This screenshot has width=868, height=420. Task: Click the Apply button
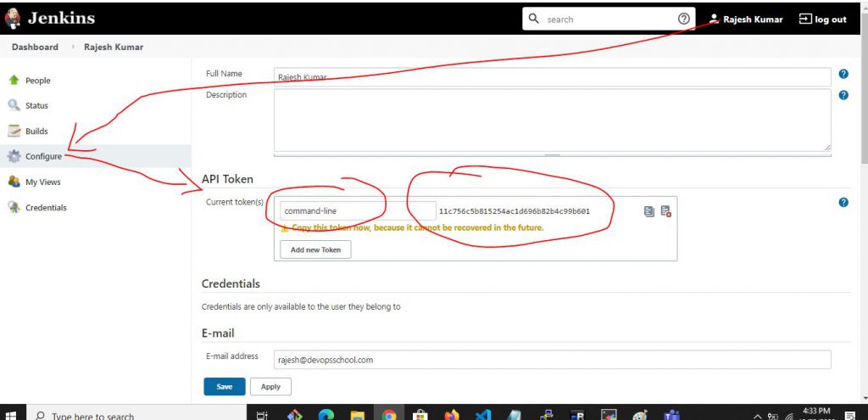tap(270, 386)
